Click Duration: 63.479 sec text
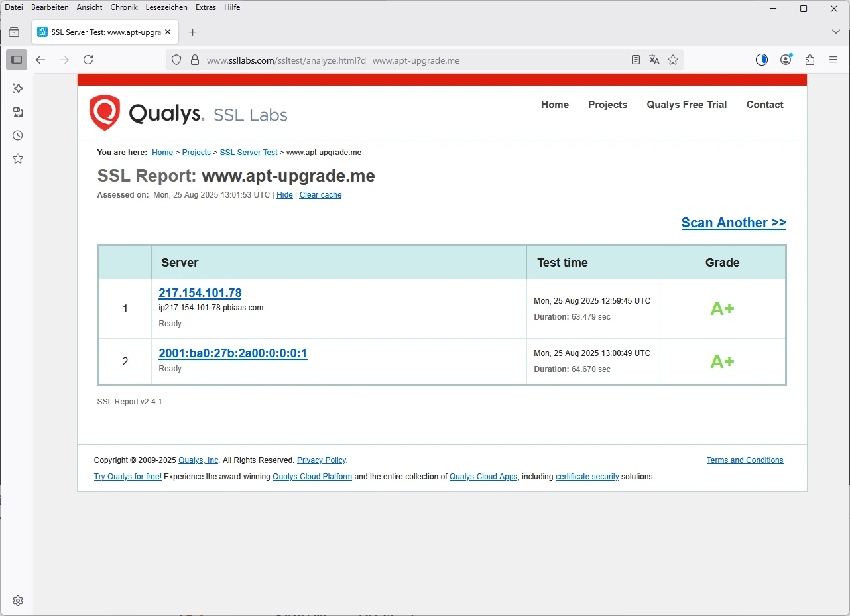The width and height of the screenshot is (850, 616). (x=572, y=317)
